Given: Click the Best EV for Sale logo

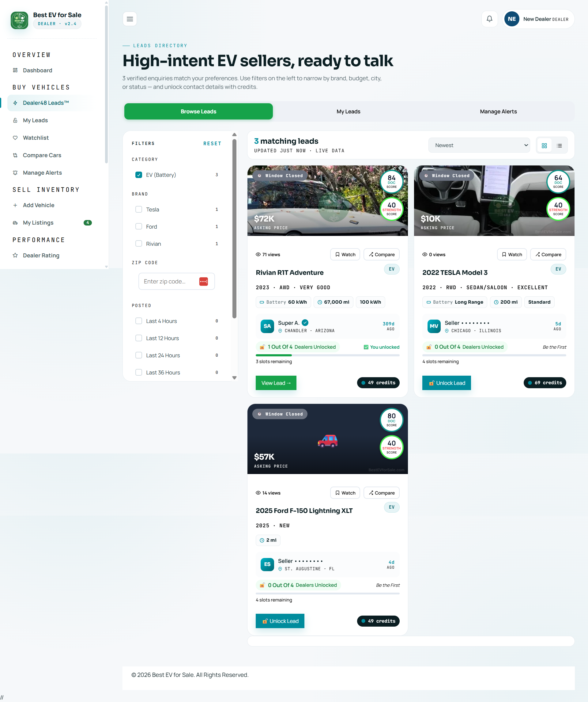Looking at the screenshot, I should (x=19, y=21).
